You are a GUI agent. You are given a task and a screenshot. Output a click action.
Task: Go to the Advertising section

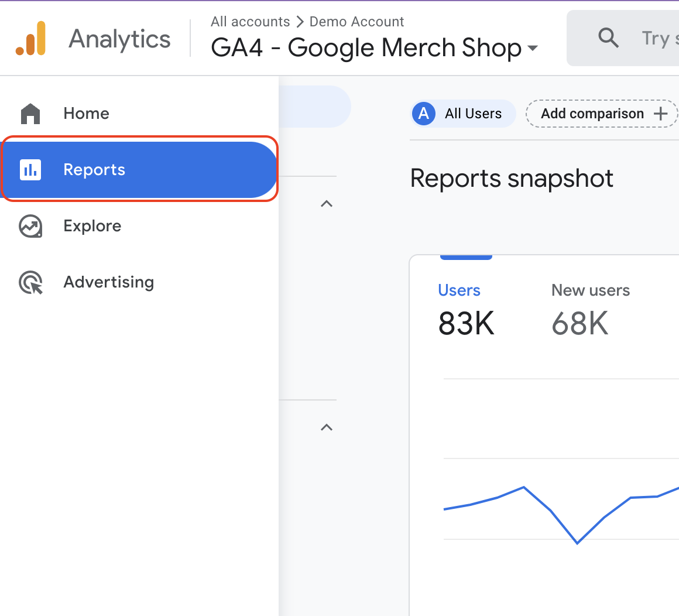pos(139,282)
